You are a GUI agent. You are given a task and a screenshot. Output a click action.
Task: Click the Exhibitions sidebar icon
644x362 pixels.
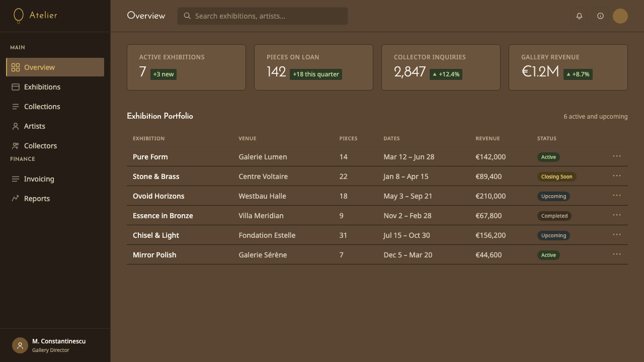[x=16, y=87]
